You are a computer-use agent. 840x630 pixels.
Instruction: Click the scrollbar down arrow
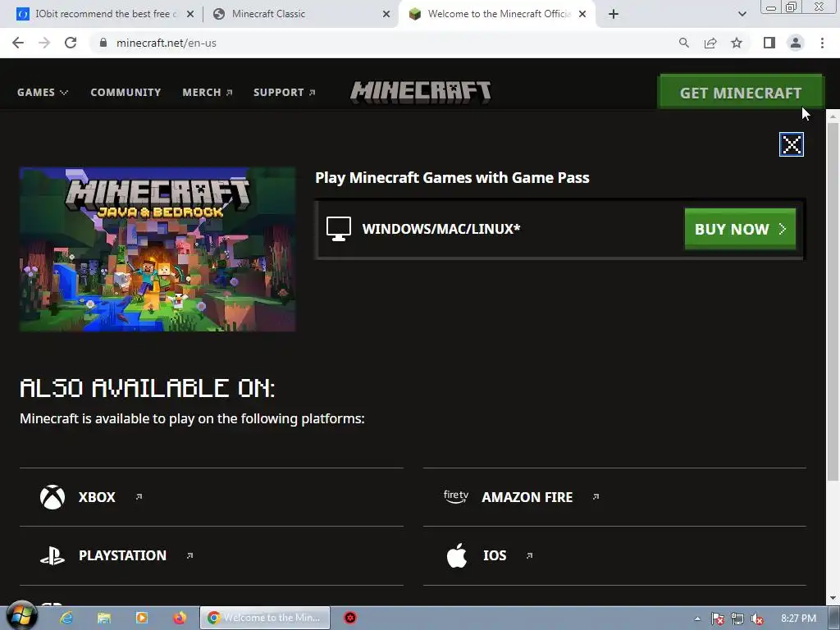pyautogui.click(x=833, y=598)
